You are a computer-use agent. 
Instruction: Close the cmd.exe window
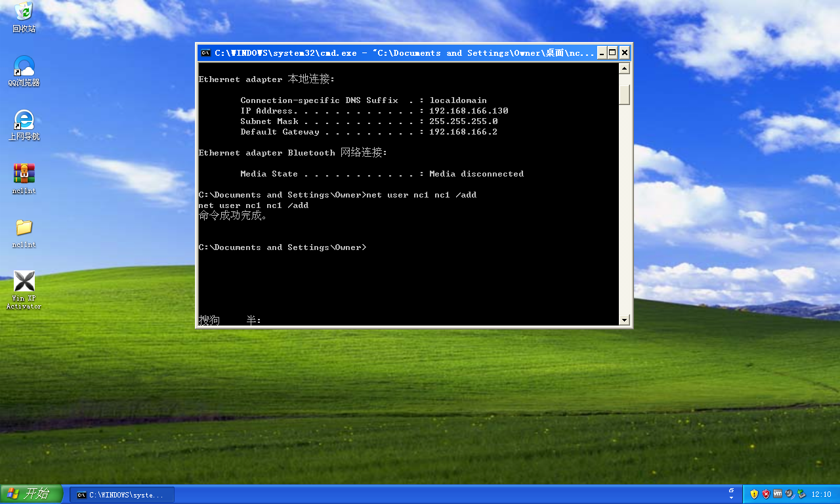[625, 53]
